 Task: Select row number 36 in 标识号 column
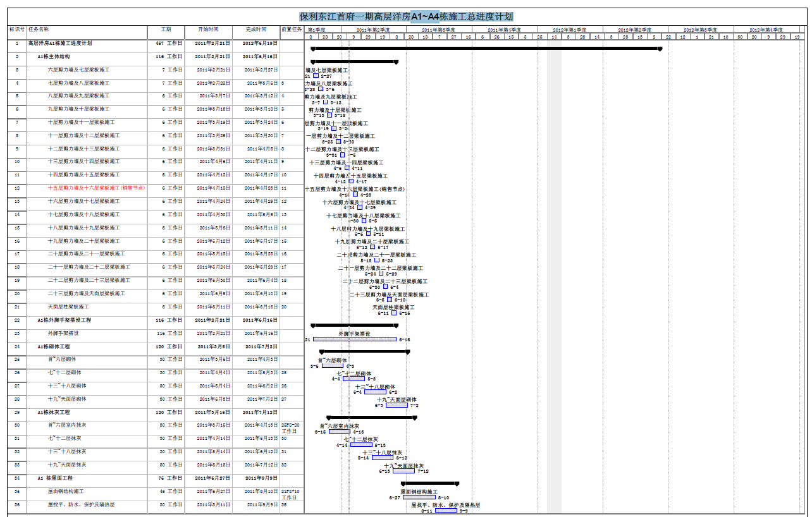click(x=17, y=504)
